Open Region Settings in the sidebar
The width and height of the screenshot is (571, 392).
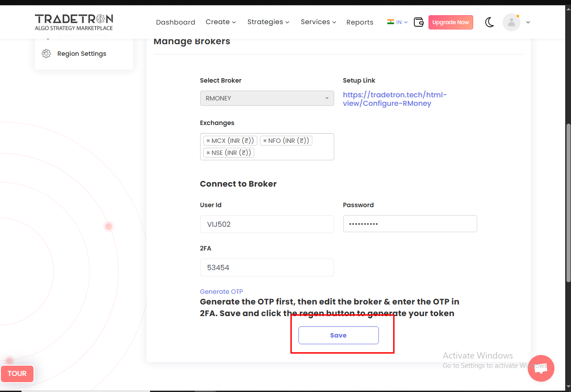[x=82, y=54]
